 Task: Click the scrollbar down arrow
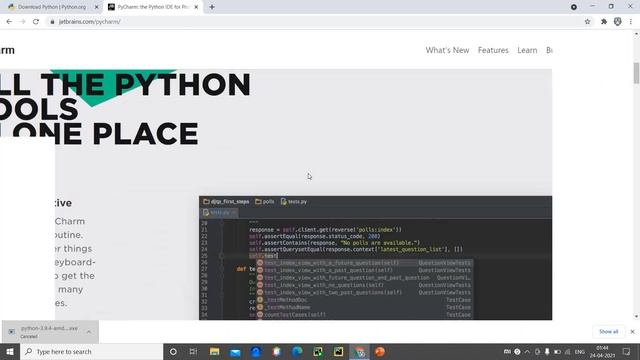636,316
